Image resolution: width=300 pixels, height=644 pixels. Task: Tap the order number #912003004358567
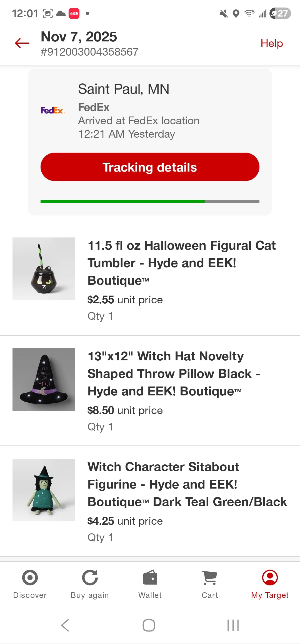coord(89,52)
